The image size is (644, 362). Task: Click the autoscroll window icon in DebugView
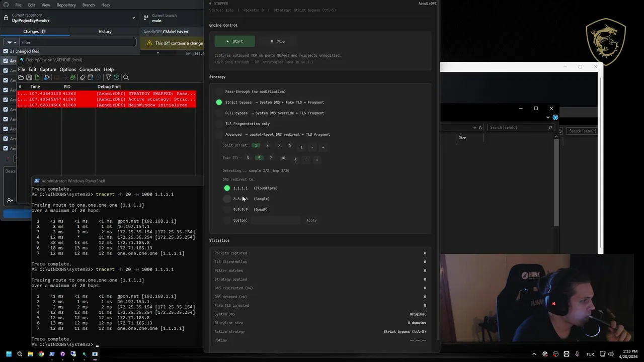(90, 77)
